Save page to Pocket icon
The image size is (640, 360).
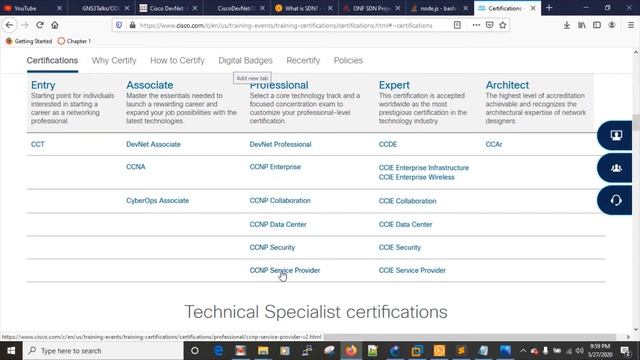click(x=489, y=25)
